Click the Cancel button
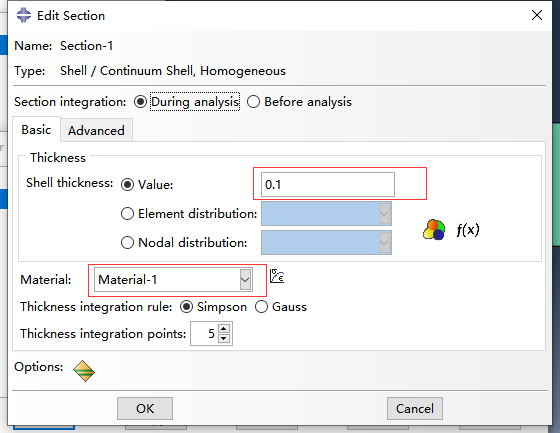 pyautogui.click(x=415, y=408)
